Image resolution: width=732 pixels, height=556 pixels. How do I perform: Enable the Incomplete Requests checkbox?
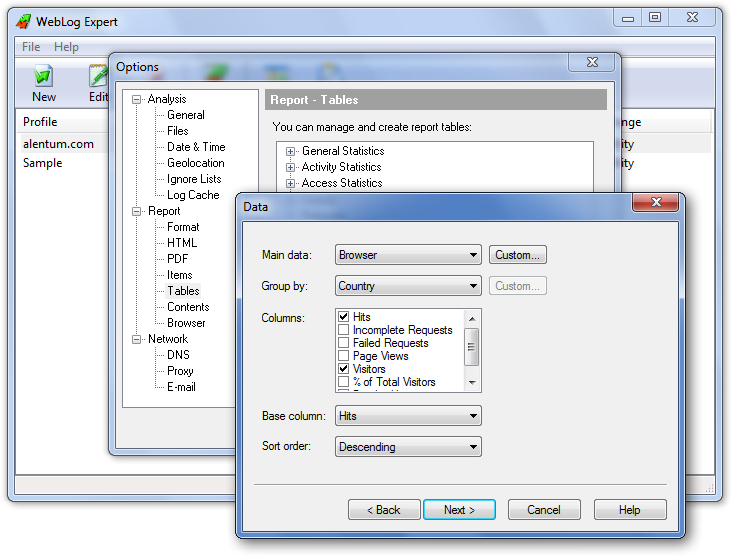(344, 330)
